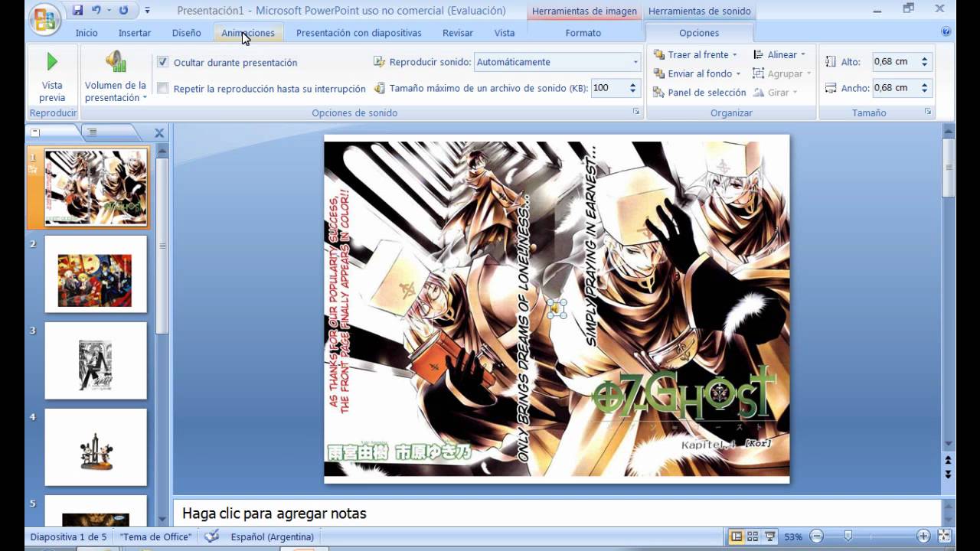The width and height of the screenshot is (980, 551).
Task: Open the Office Button menu
Action: tap(45, 19)
